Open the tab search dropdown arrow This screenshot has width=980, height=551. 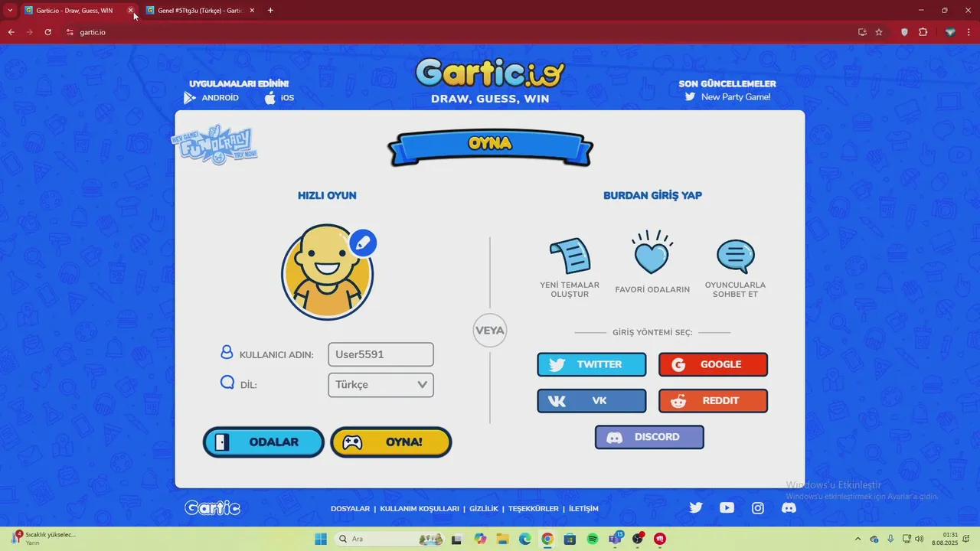(10, 11)
